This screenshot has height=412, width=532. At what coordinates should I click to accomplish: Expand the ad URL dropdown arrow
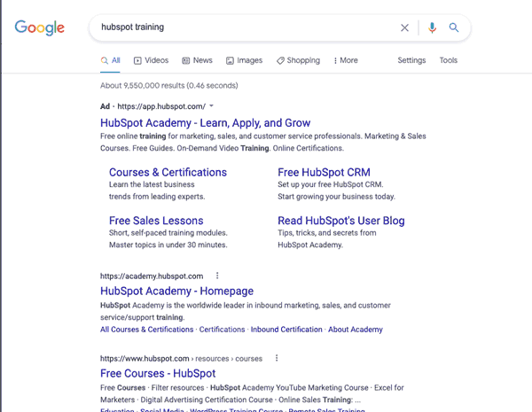[x=211, y=106]
